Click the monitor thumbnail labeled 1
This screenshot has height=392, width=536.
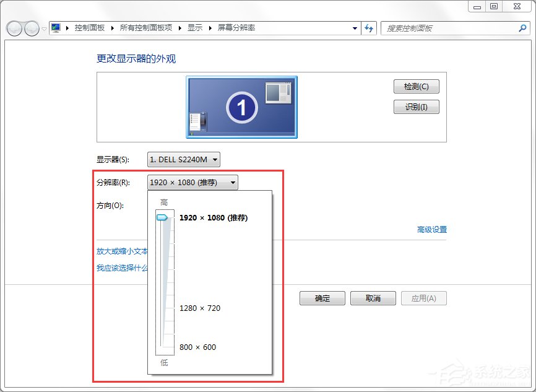(x=241, y=107)
